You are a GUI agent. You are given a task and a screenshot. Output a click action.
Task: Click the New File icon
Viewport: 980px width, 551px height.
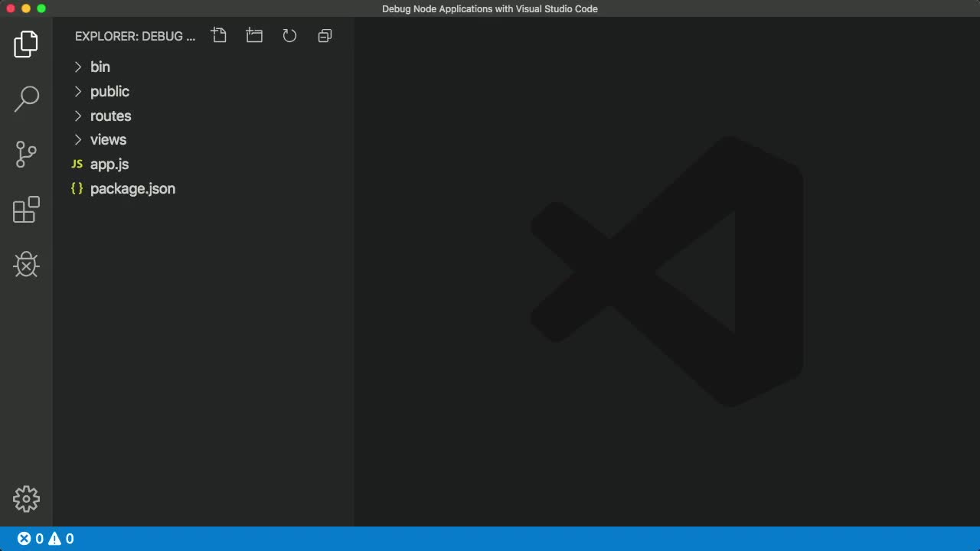(218, 35)
